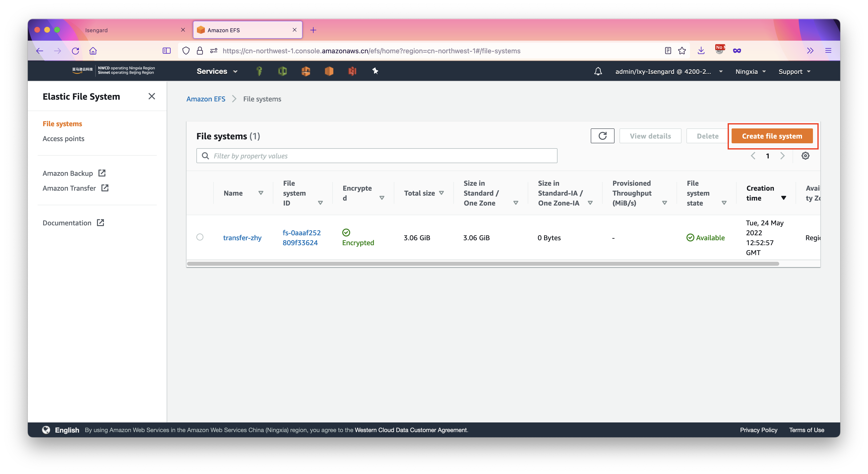Go to previous page of file systems

click(x=753, y=156)
